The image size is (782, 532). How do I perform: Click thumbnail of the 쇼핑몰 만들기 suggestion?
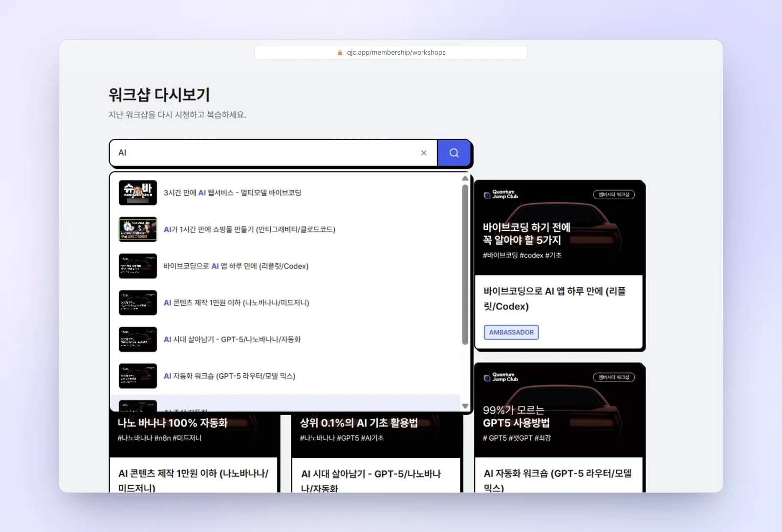point(138,229)
